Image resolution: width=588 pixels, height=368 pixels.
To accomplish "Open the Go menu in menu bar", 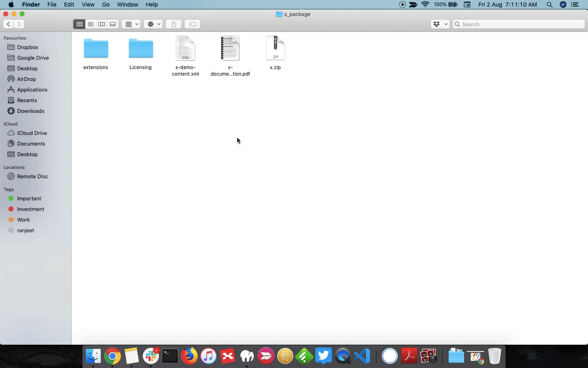I will pyautogui.click(x=106, y=4).
